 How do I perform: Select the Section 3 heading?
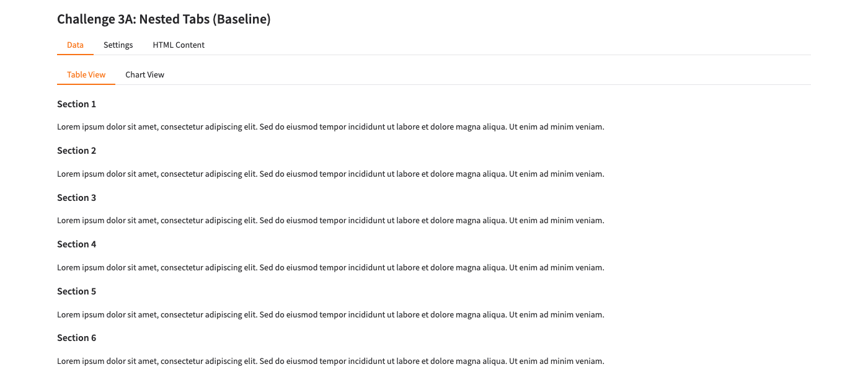76,198
